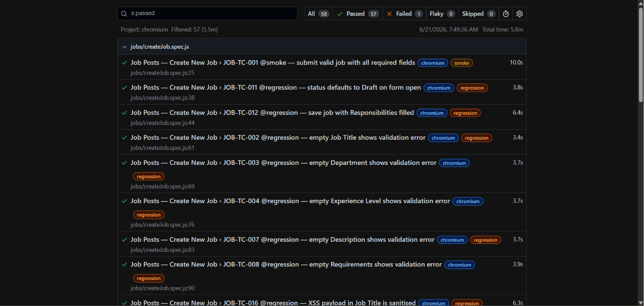Click chromium tag on JOB-TC-003 row
This screenshot has width=644, height=306.
(454, 163)
